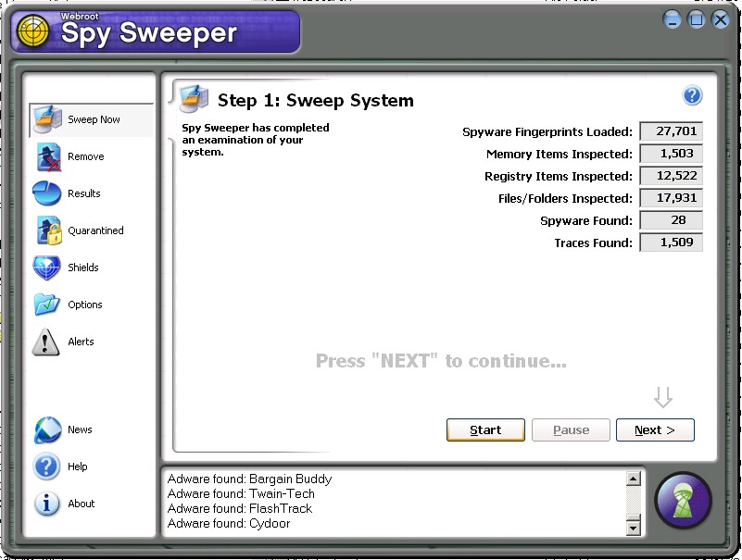Click the Remove spy icon
This screenshot has height=560, width=742.
(x=48, y=156)
